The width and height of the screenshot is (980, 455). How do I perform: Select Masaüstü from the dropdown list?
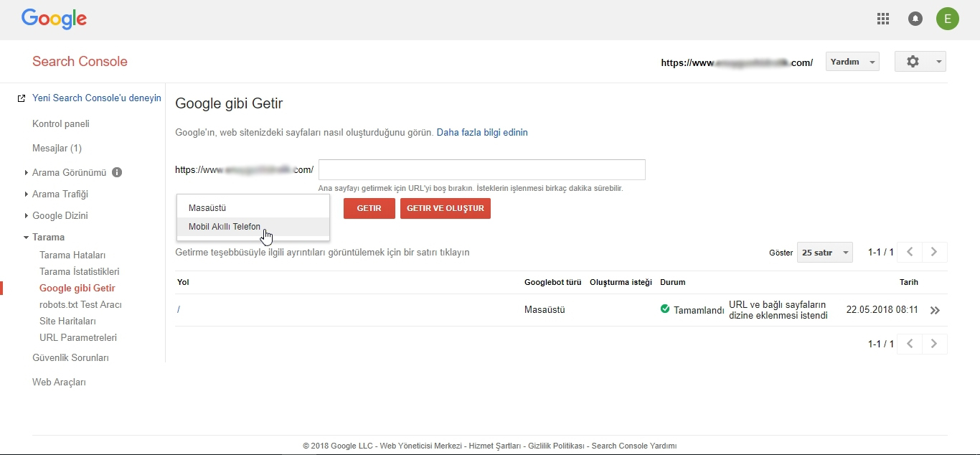coord(253,208)
